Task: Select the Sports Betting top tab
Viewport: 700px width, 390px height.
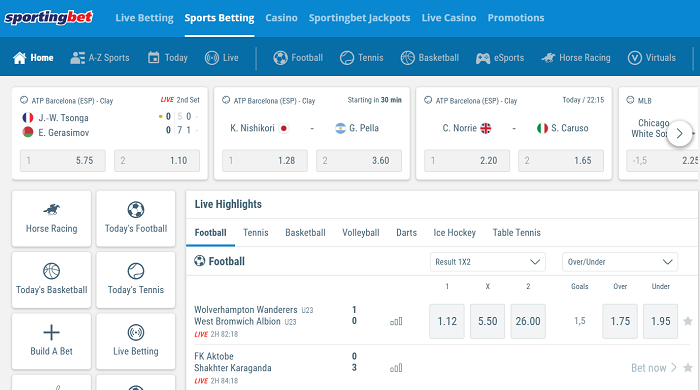Action: point(219,18)
